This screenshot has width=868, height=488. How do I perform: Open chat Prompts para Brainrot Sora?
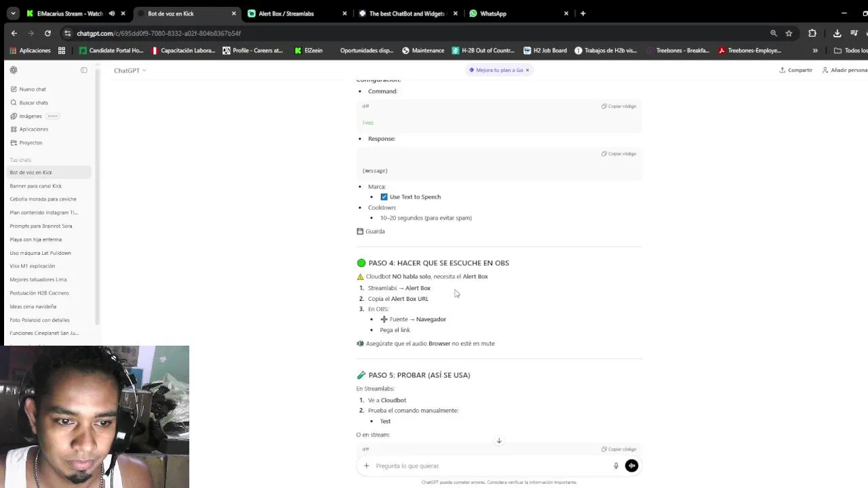coord(49,226)
